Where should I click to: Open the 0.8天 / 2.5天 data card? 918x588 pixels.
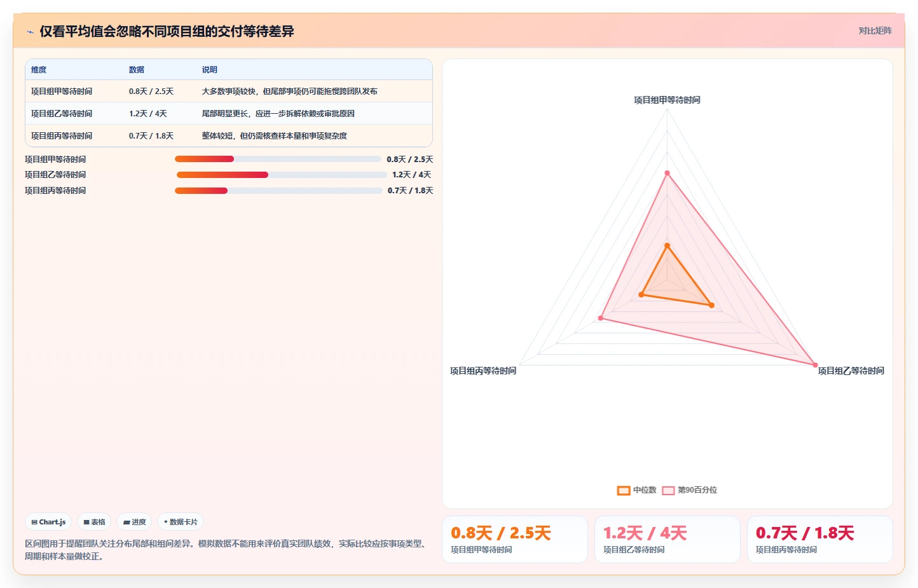tap(515, 539)
